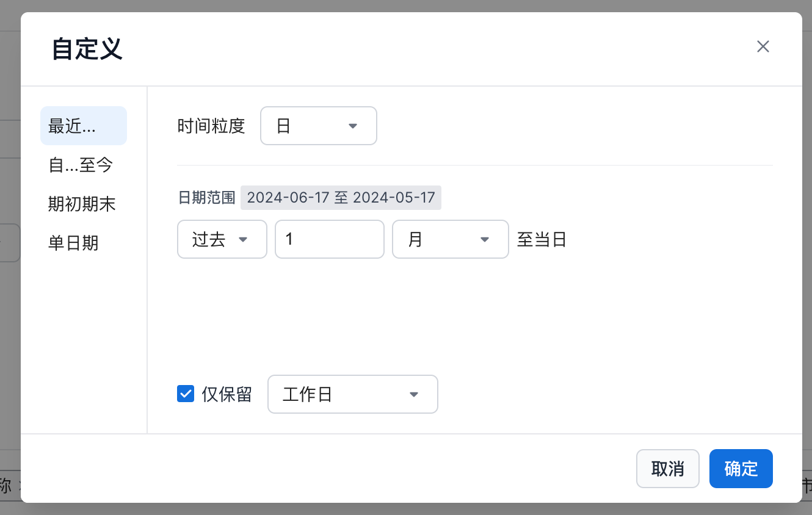Go to the 单日期 tab

[x=73, y=243]
